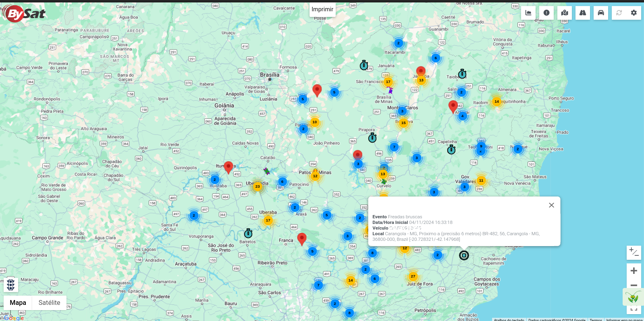This screenshot has height=321, width=644.
Task: Open Atalhos do teclado link
Action: click(x=509, y=320)
